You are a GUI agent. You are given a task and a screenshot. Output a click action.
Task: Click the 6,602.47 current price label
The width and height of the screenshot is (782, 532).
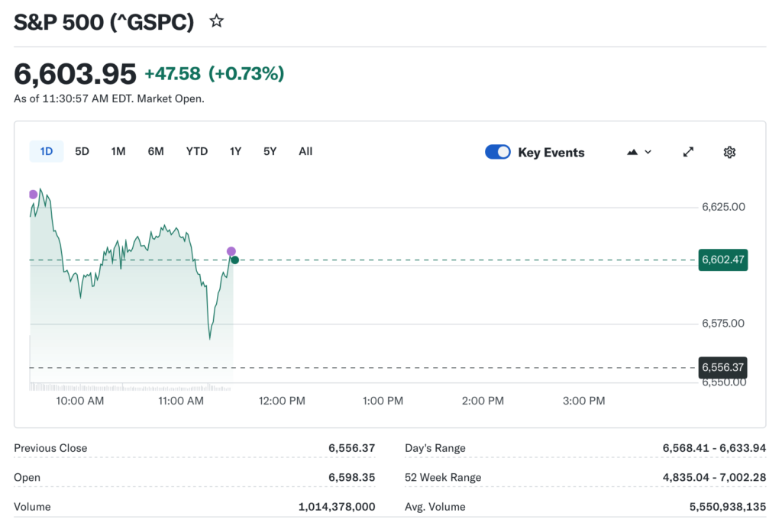coord(723,260)
